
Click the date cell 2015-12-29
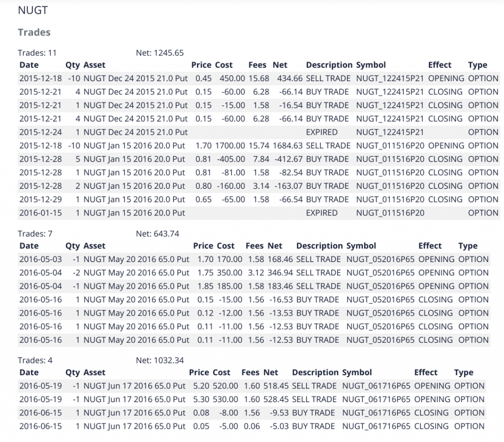coord(40,200)
